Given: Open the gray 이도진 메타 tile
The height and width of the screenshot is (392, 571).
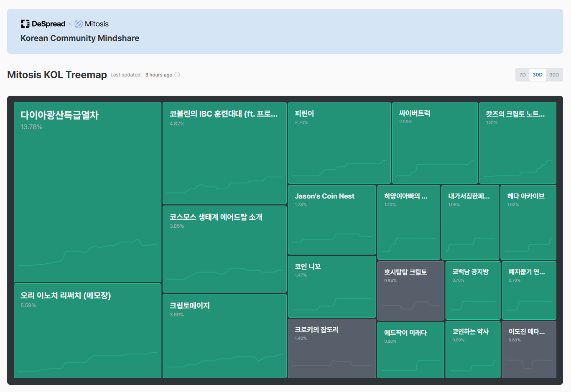Looking at the screenshot, I should pyautogui.click(x=529, y=349).
